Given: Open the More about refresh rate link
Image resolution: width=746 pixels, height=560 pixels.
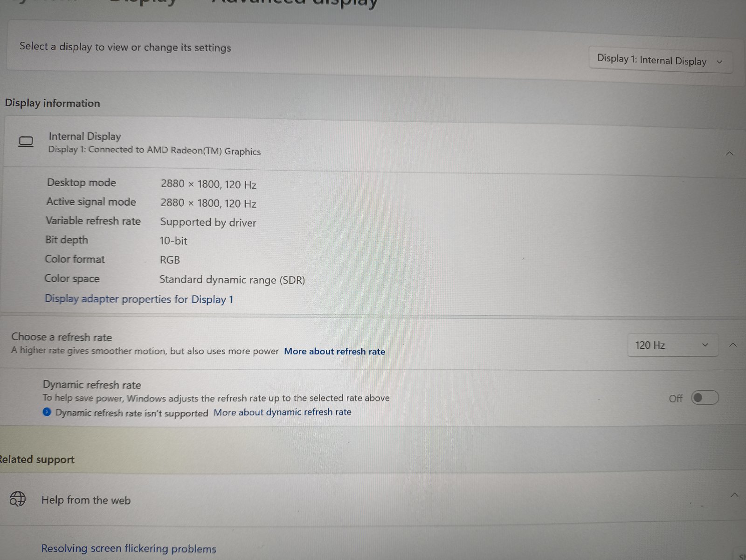Looking at the screenshot, I should point(335,352).
